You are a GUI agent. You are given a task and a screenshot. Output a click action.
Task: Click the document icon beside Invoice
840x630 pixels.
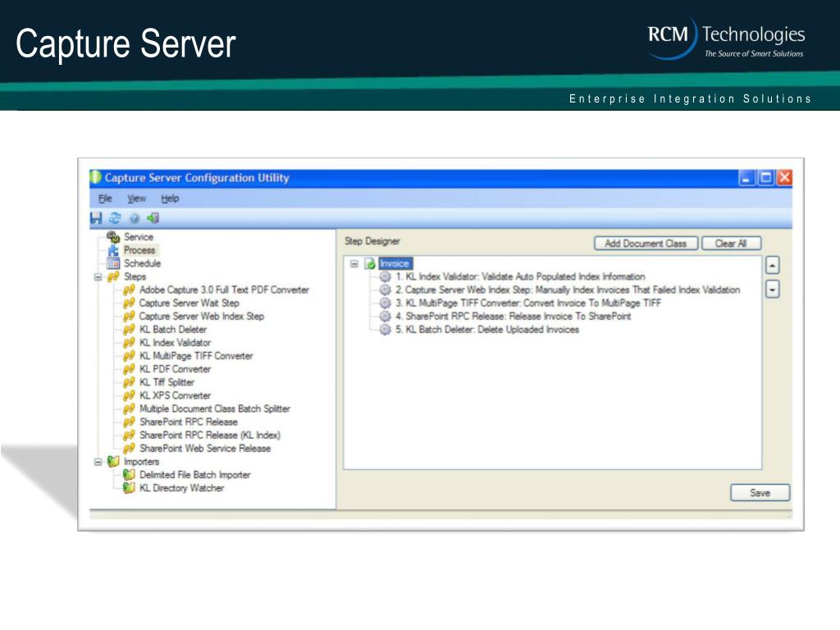coord(370,263)
